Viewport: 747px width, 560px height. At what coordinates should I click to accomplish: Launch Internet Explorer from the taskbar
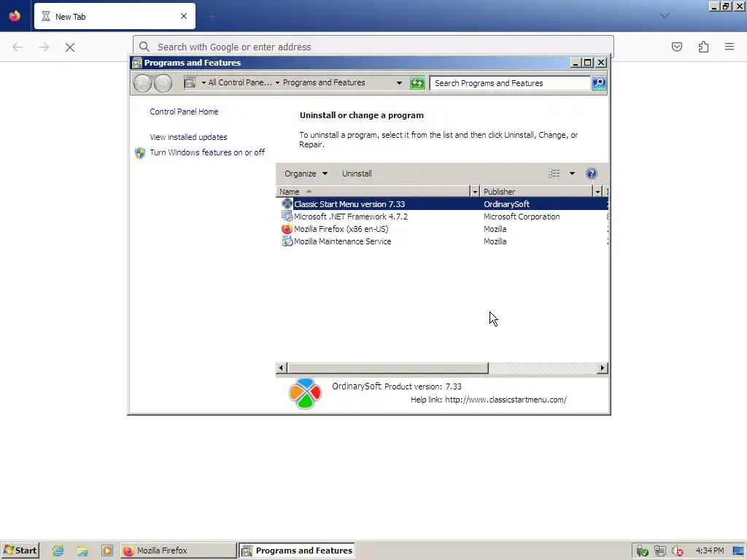coord(58,551)
